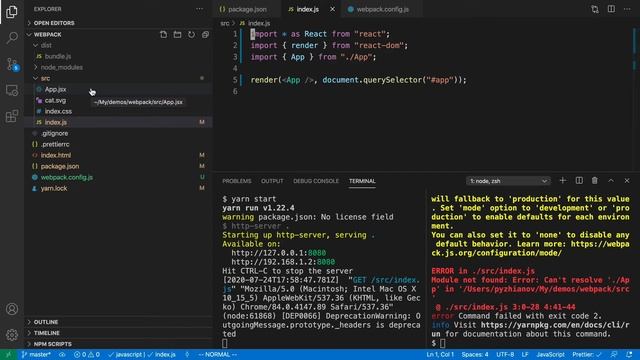The height and width of the screenshot is (360, 640).
Task: Open .gitignore file in explorer
Action: pos(118,133)
